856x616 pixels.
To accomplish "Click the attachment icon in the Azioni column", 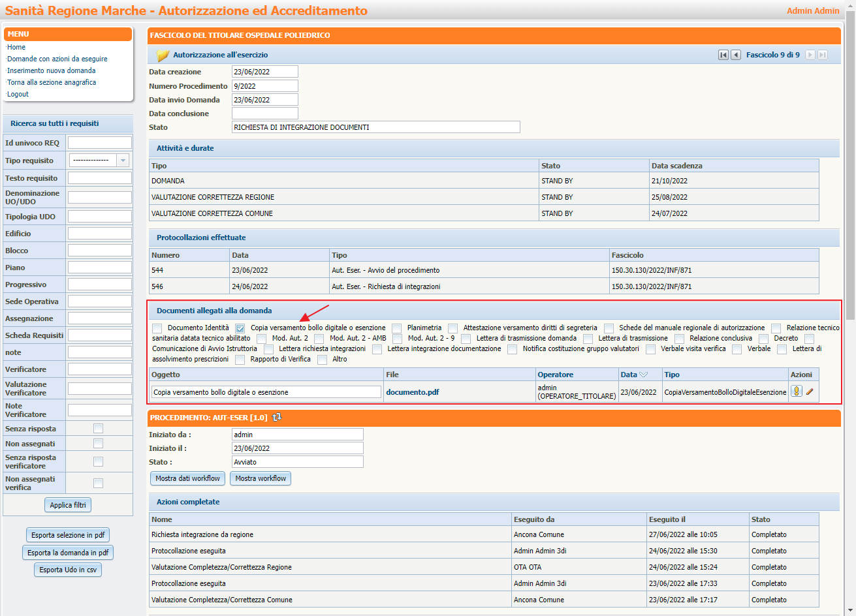I will 797,390.
